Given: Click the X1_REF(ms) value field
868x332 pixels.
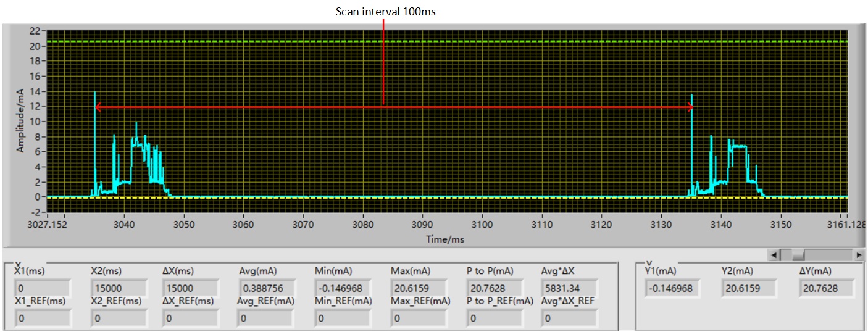Looking at the screenshot, I should [x=43, y=318].
